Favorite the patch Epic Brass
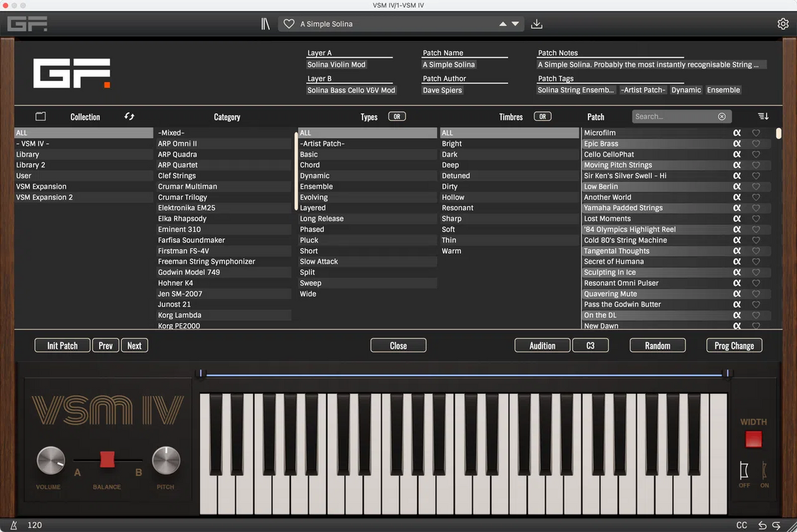The width and height of the screenshot is (797, 532). click(756, 143)
